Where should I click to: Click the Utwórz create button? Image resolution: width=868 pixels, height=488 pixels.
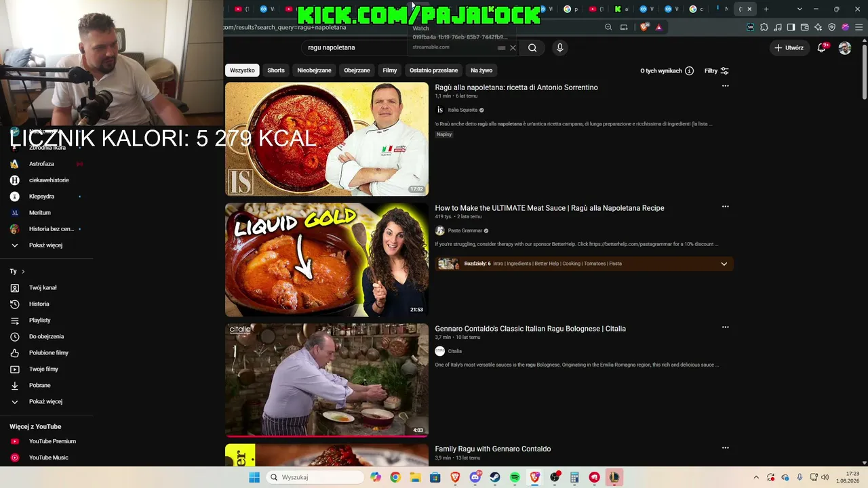[789, 47]
